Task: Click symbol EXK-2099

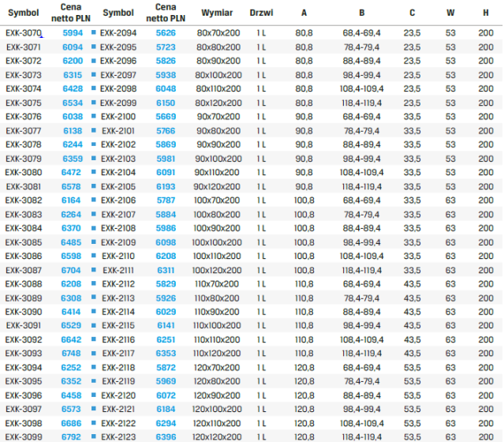Action: point(118,103)
